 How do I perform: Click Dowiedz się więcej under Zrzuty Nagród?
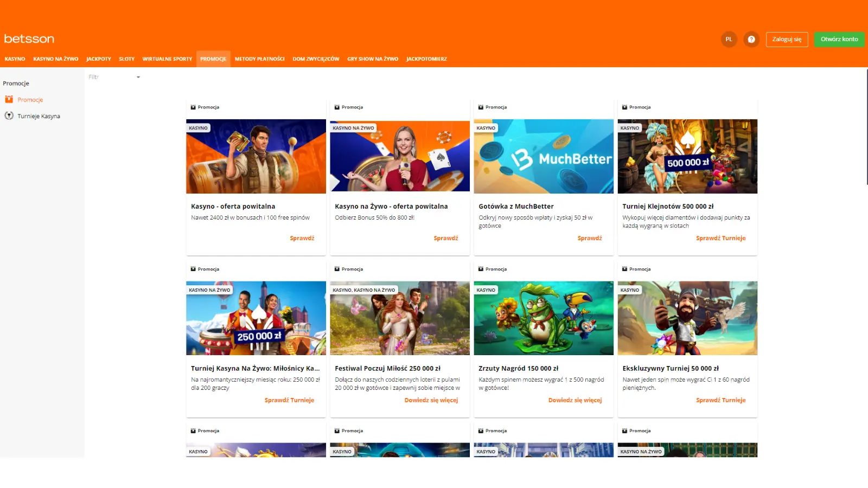click(x=575, y=400)
